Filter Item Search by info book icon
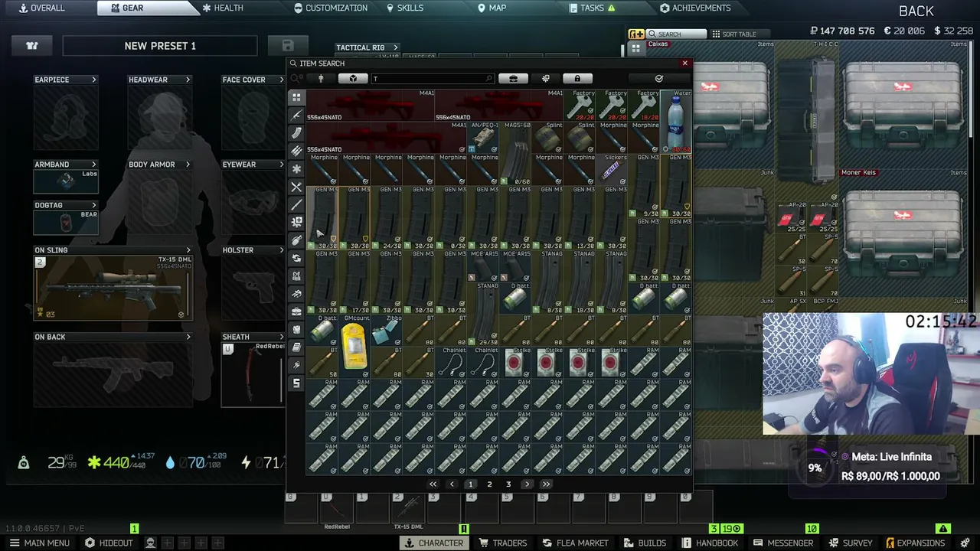The image size is (980, 551). (x=296, y=347)
